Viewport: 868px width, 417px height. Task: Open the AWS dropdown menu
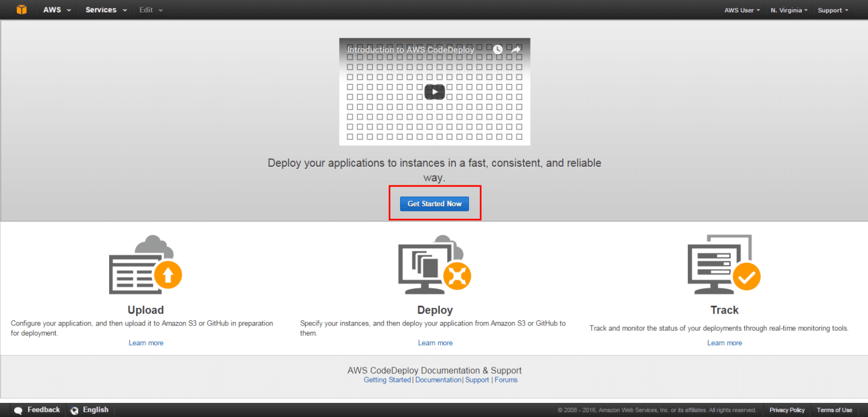tap(57, 10)
